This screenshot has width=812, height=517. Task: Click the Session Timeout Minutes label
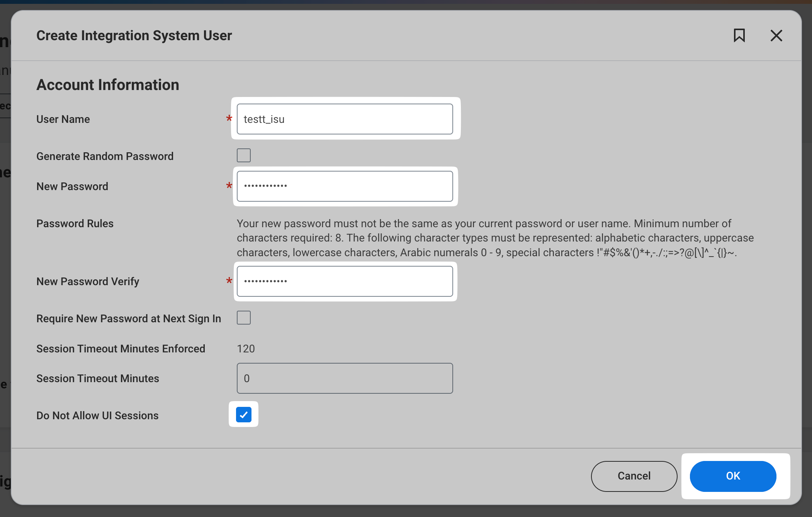(x=98, y=378)
